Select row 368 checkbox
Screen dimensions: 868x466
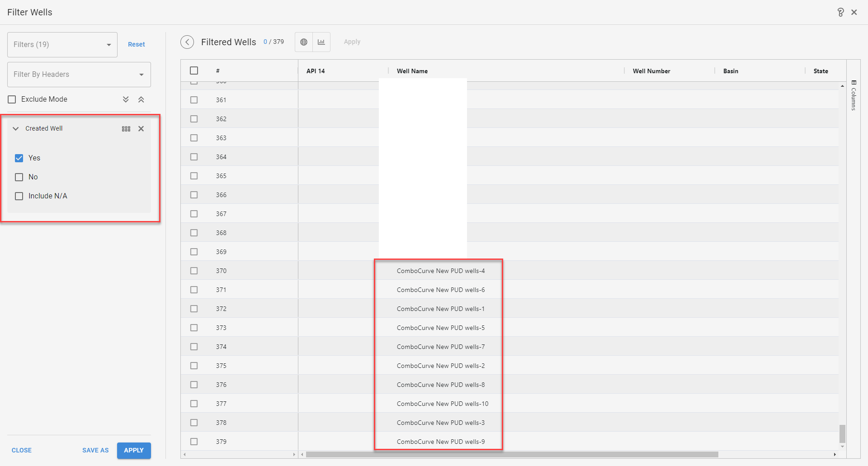pos(194,233)
